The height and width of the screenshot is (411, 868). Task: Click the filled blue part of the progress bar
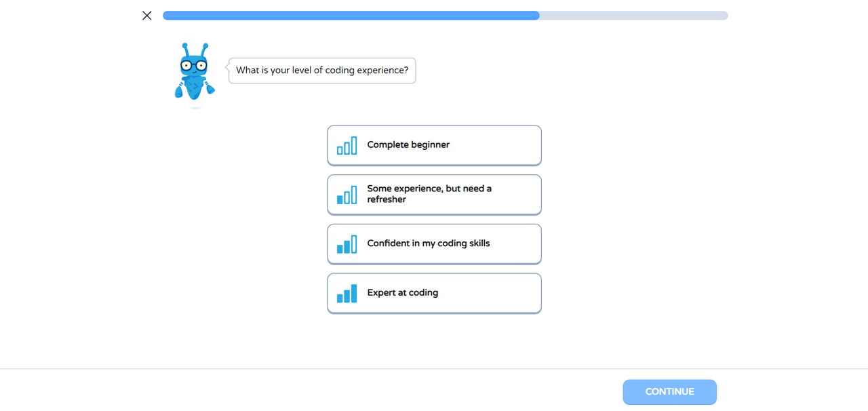(x=351, y=16)
